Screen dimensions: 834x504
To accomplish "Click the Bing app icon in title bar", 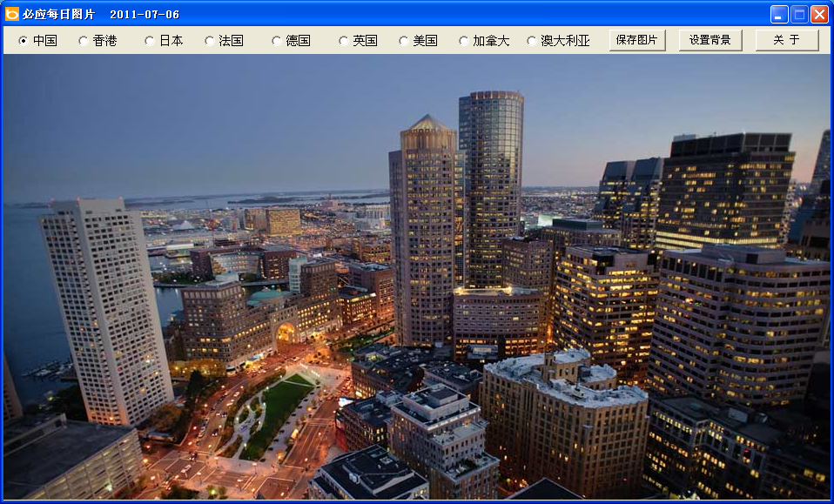I will (x=12, y=14).
